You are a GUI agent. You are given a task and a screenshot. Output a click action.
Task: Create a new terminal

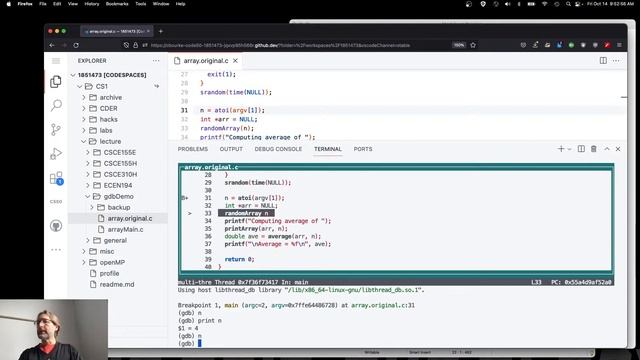[561, 149]
